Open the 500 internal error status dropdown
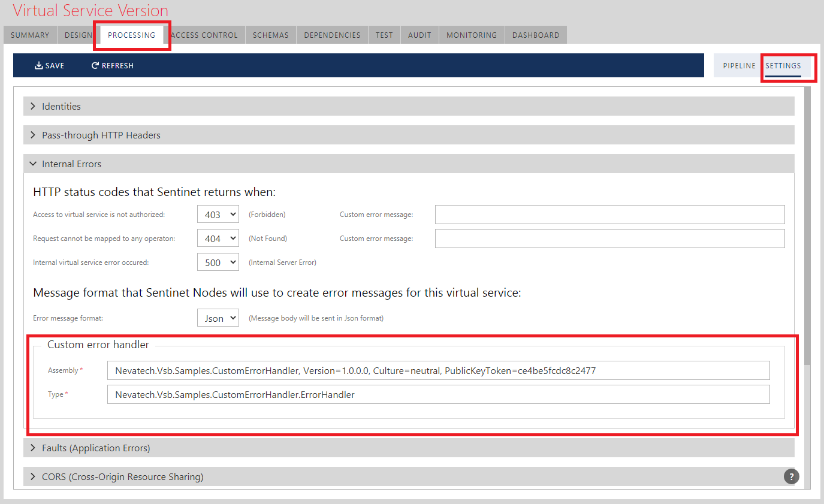824x504 pixels. point(218,262)
